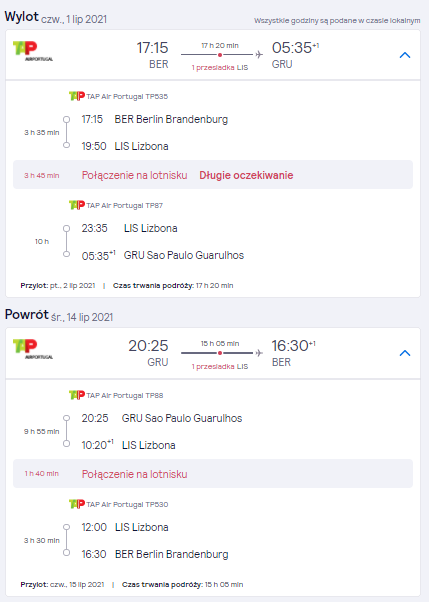This screenshot has width=429, height=602.
Task: Click the airplane icon on return route line
Action: [259, 353]
